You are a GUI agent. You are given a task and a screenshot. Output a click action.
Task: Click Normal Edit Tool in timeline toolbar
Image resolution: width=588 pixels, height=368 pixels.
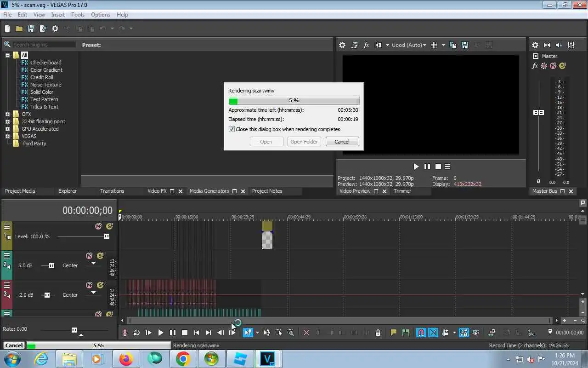tap(248, 333)
